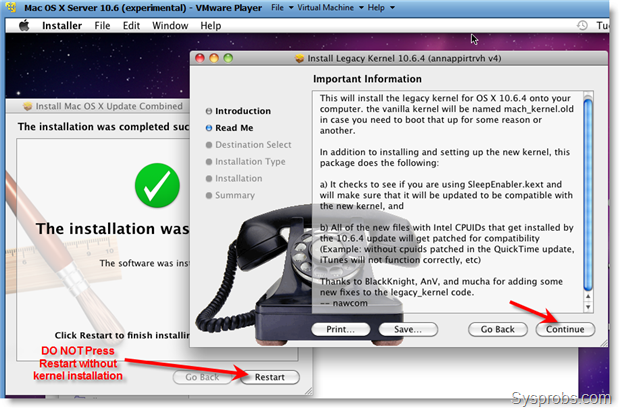Click the Read Me scrollbar thumb
Image resolution: width=620 pixels, height=409 pixels.
tap(588, 194)
